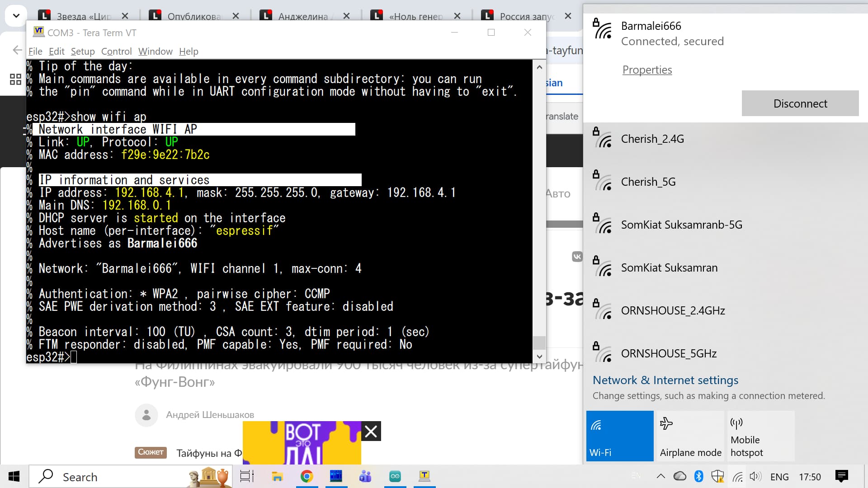Open the notification center icon
The image size is (868, 488).
(842, 476)
